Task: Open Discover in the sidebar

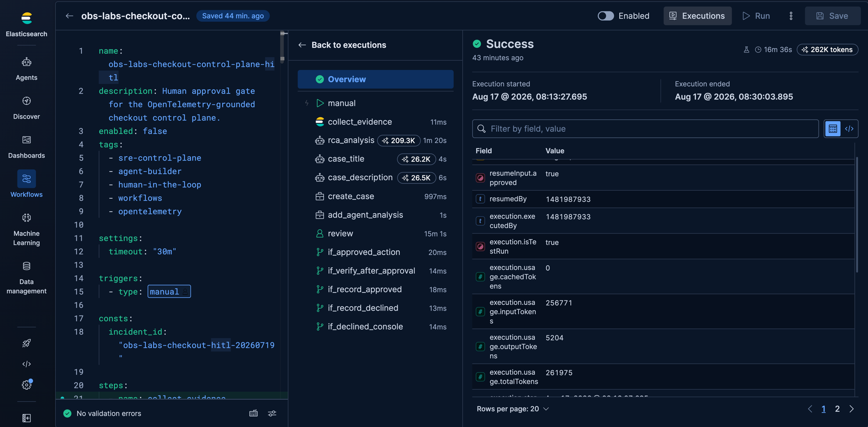Action: pos(26,108)
